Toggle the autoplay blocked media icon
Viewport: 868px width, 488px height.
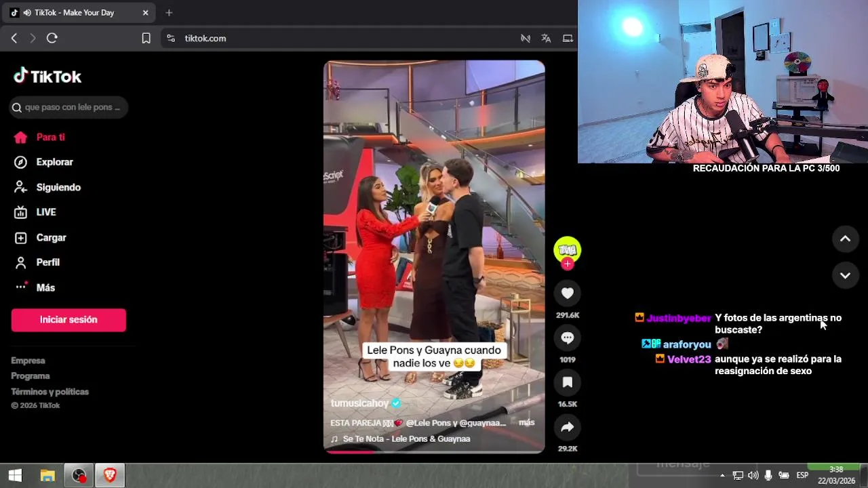(526, 39)
